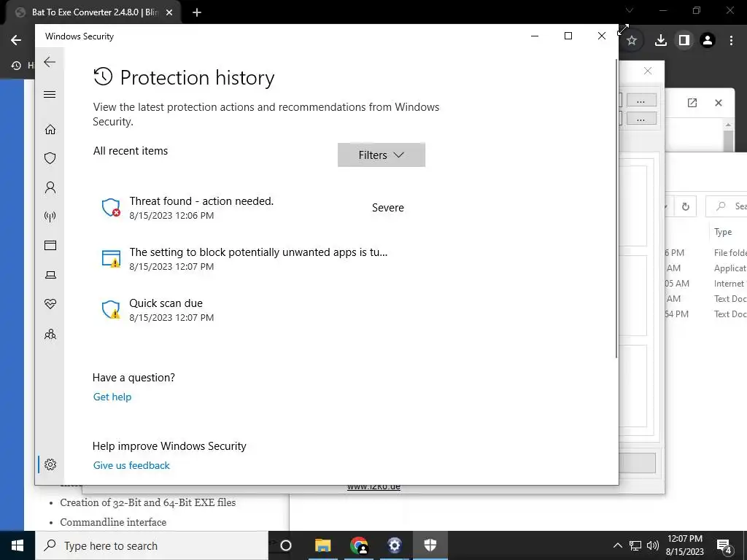Click the Windows Security taskbar icon

click(430, 545)
